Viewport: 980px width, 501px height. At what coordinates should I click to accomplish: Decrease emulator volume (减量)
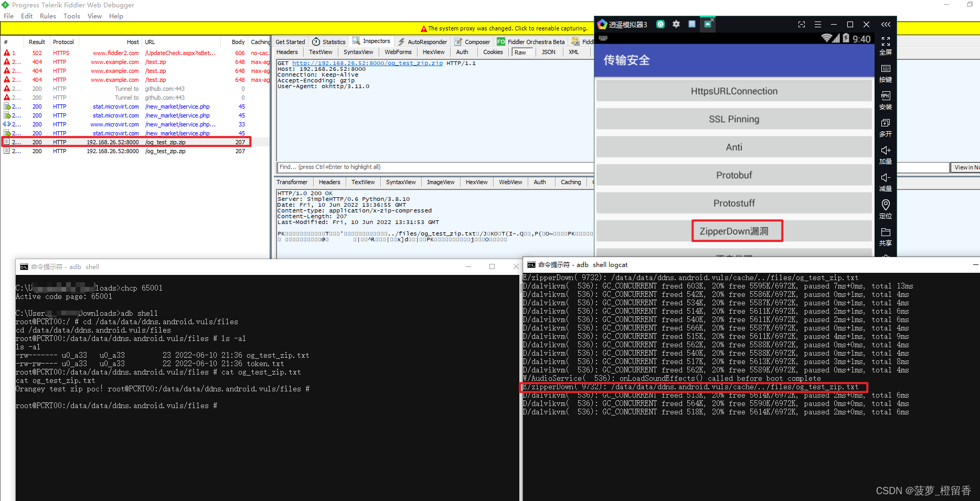[x=886, y=182]
